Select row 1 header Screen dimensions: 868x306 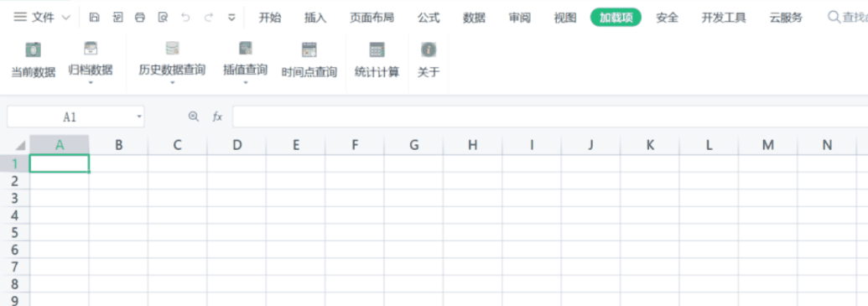(x=15, y=163)
